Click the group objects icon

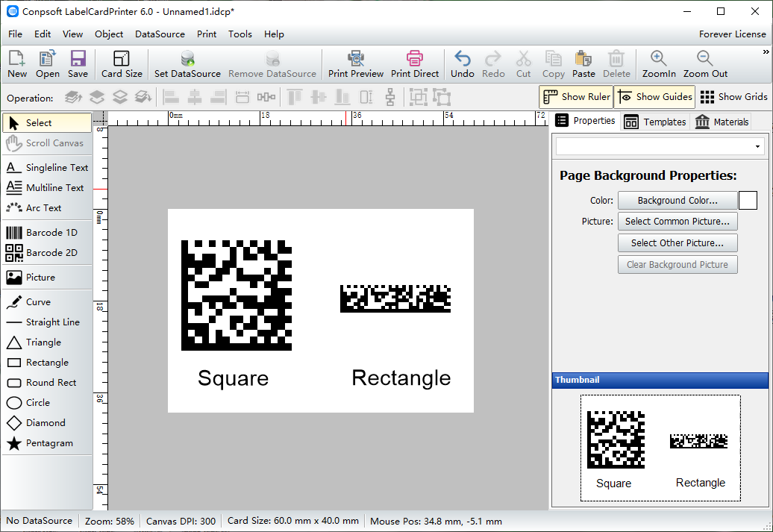point(418,97)
